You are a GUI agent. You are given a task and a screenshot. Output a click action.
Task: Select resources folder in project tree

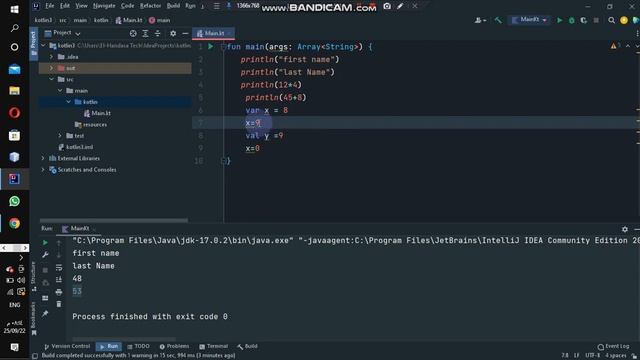click(x=91, y=124)
